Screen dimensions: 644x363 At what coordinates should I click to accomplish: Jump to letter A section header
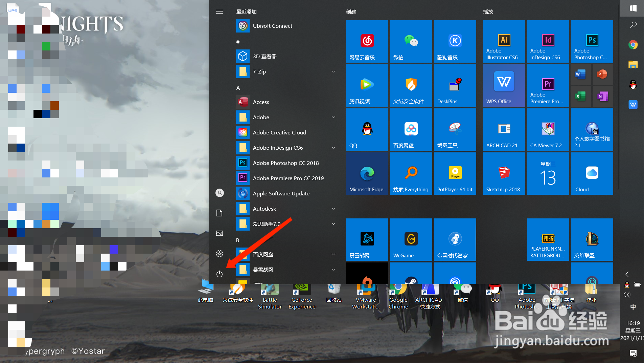pyautogui.click(x=238, y=88)
